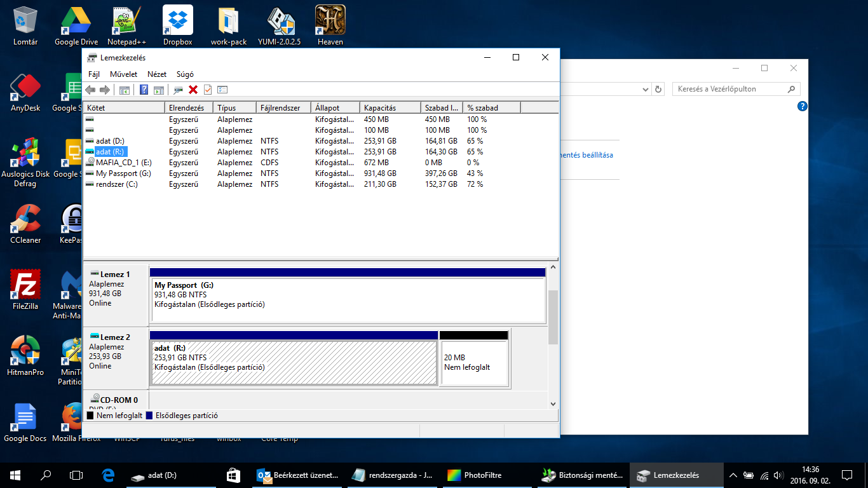This screenshot has width=868, height=488.
Task: Open the Művelet menu
Action: [125, 74]
